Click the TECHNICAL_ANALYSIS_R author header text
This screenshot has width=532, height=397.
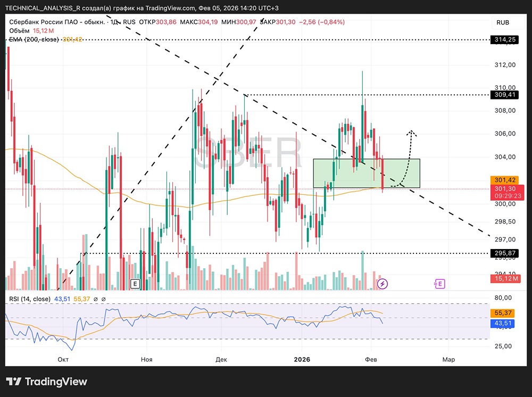(x=42, y=8)
